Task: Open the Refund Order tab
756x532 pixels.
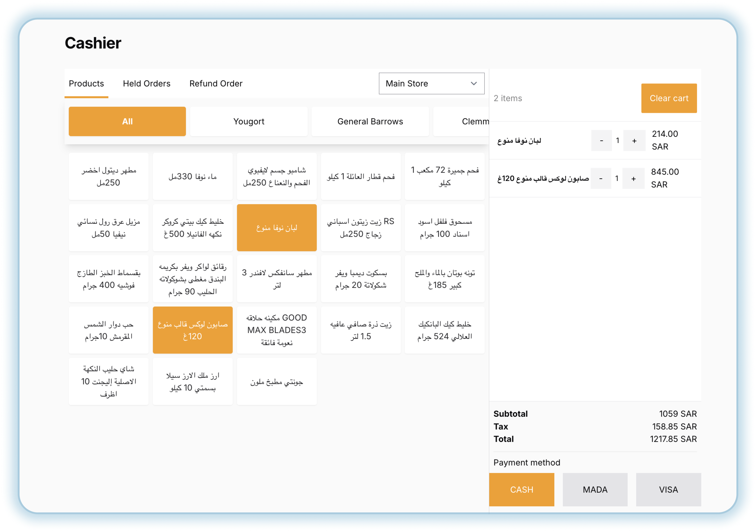Action: [216, 84]
